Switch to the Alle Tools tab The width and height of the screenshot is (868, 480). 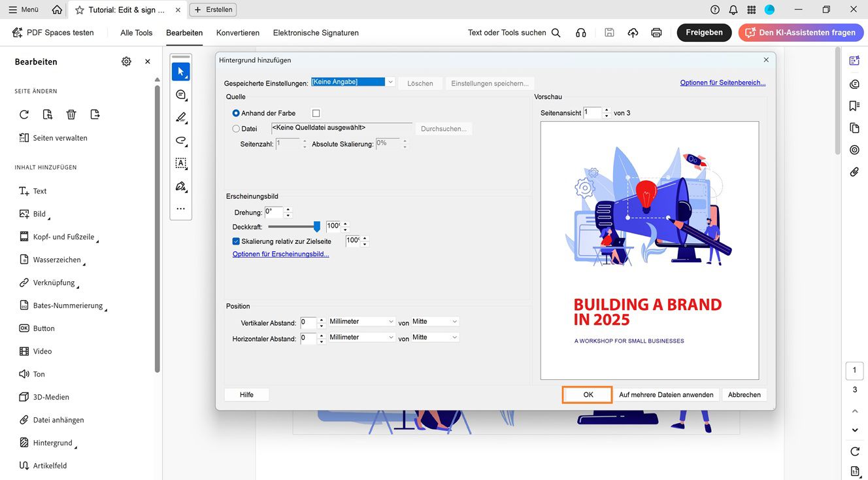[136, 33]
